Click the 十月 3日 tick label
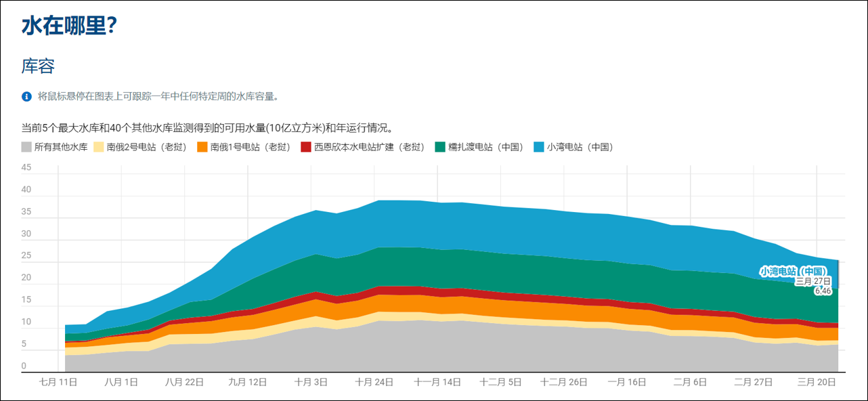 tap(311, 382)
